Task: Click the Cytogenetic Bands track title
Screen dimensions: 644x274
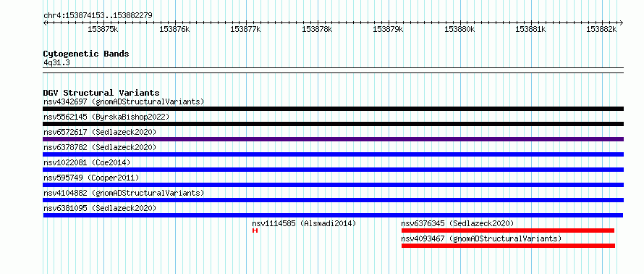Action: (x=86, y=54)
